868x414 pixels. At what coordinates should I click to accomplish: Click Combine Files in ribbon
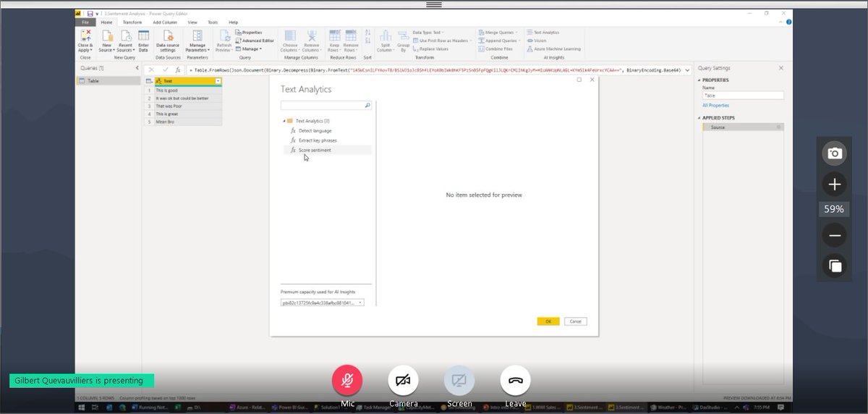496,48
